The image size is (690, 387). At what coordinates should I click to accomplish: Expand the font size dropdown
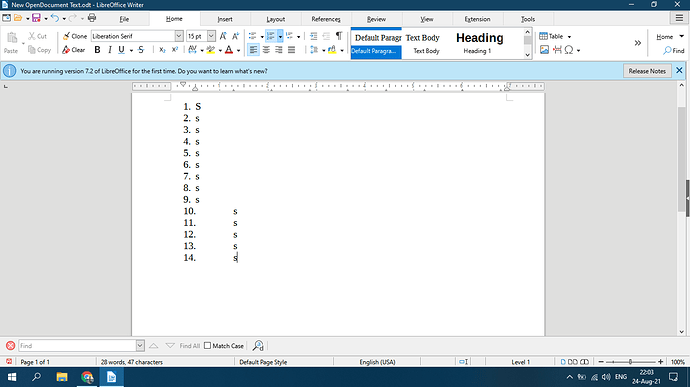(x=211, y=36)
